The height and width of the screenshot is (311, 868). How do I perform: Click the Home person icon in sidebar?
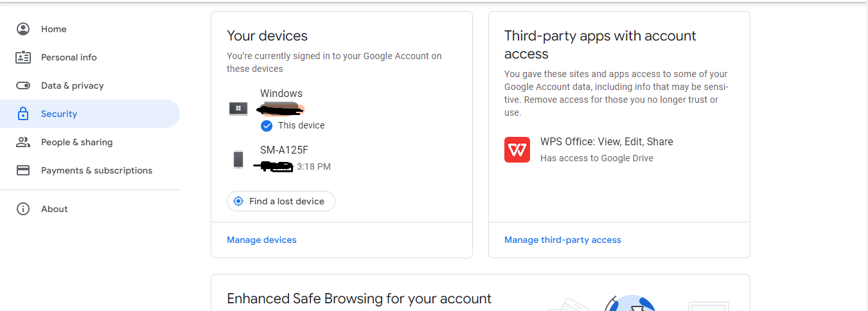[23, 29]
